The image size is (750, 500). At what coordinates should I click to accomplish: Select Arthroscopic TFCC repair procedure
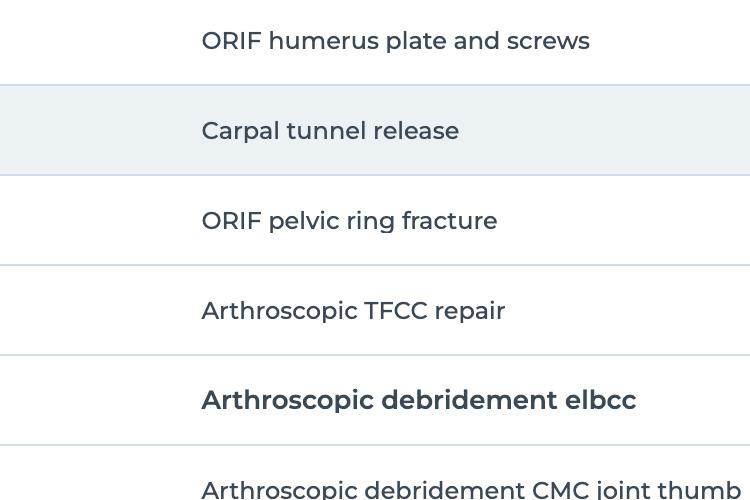pyautogui.click(x=375, y=310)
